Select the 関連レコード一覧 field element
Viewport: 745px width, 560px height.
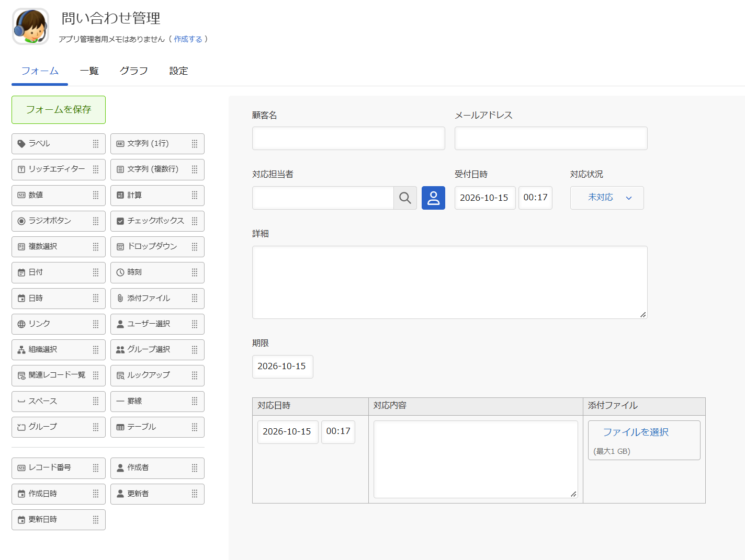click(59, 375)
